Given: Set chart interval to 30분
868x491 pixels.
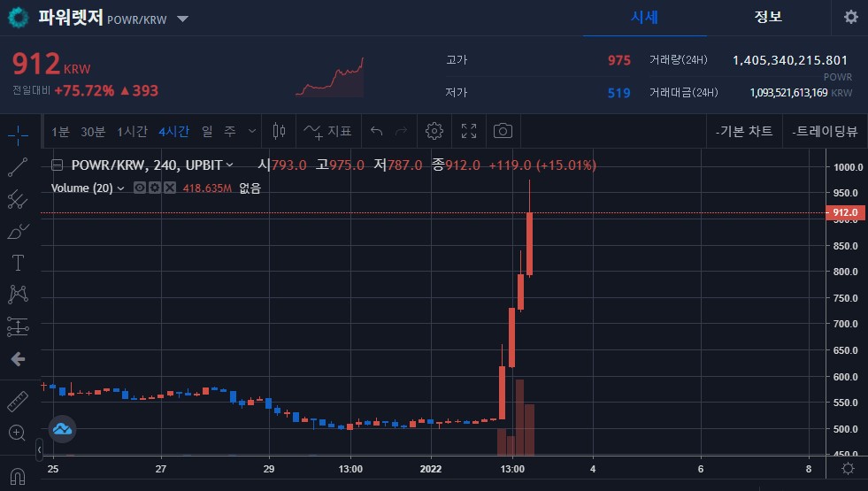Looking at the screenshot, I should pyautogui.click(x=93, y=132).
